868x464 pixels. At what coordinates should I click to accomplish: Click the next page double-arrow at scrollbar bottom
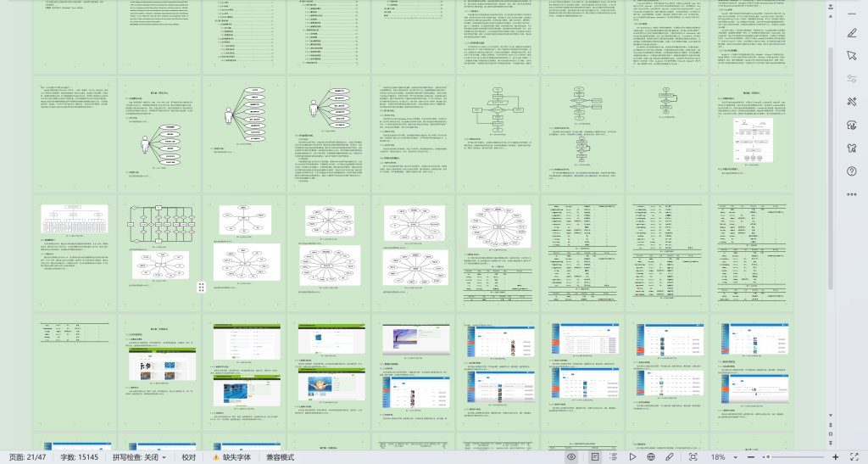click(831, 443)
